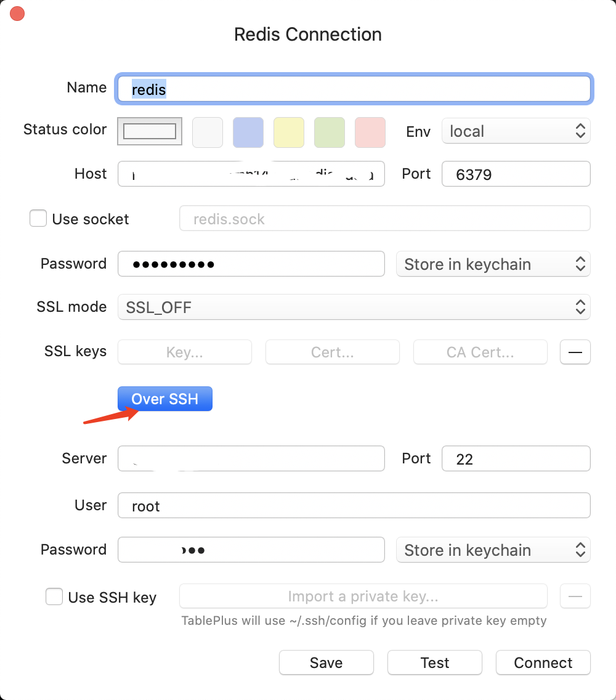This screenshot has width=616, height=700.
Task: Enable the Use socket checkbox
Action: 38,219
